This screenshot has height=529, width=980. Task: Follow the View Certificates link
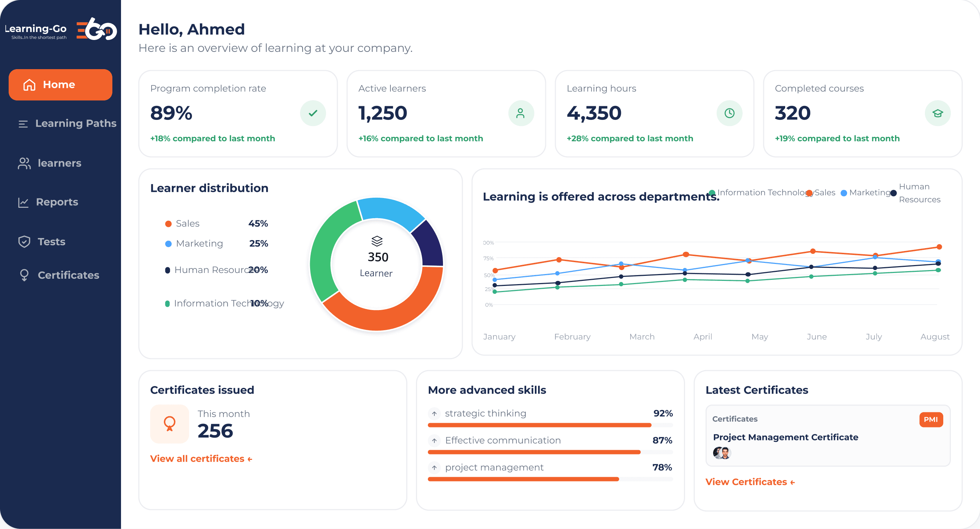pos(750,482)
